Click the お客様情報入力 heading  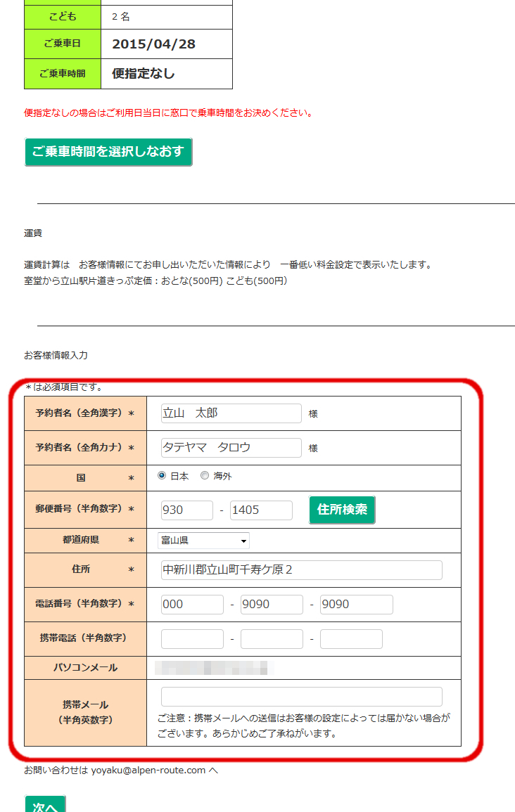56,355
